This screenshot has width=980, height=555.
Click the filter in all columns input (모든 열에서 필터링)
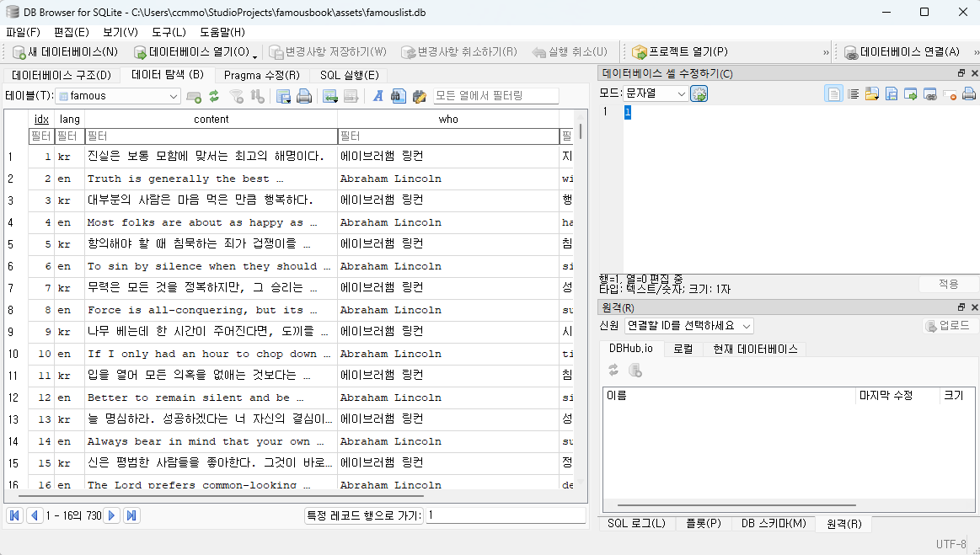(x=495, y=96)
